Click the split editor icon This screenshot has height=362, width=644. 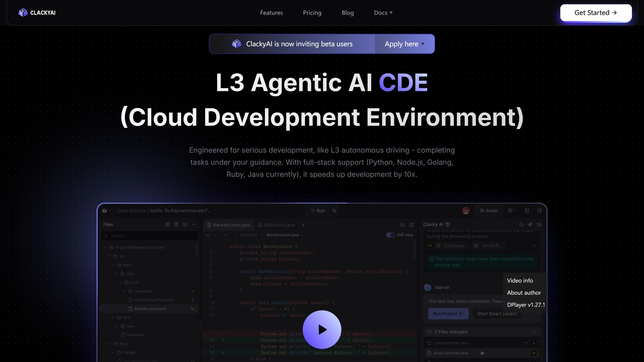tap(402, 225)
